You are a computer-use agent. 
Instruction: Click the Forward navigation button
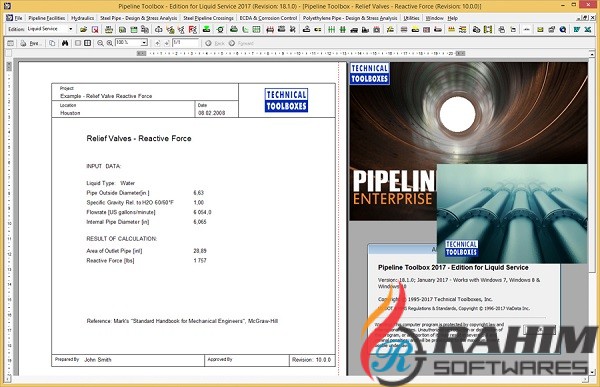coord(242,43)
